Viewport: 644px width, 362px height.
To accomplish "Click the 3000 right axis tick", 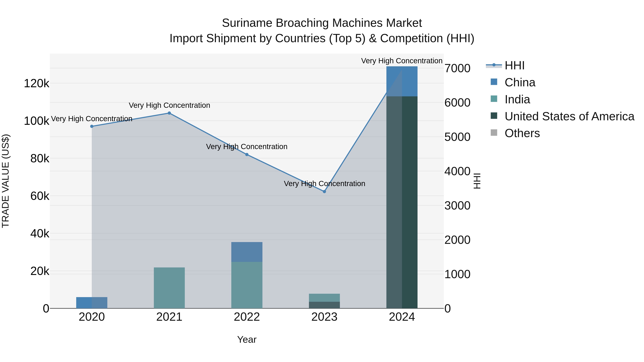I will [x=457, y=206].
